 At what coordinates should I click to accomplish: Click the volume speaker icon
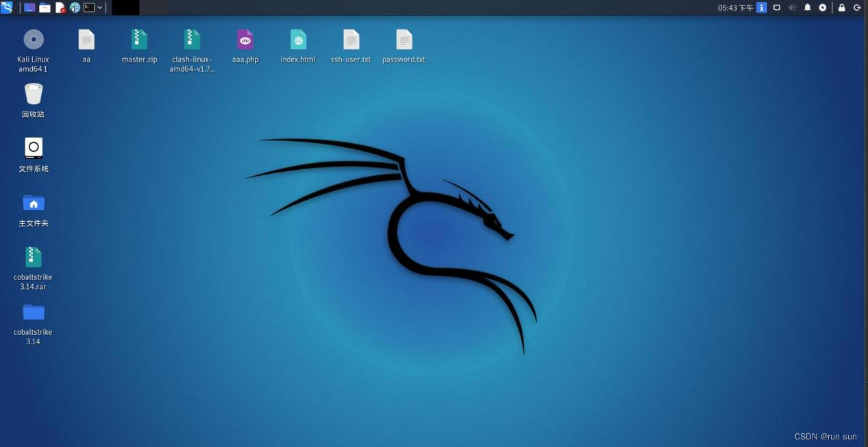pos(792,8)
